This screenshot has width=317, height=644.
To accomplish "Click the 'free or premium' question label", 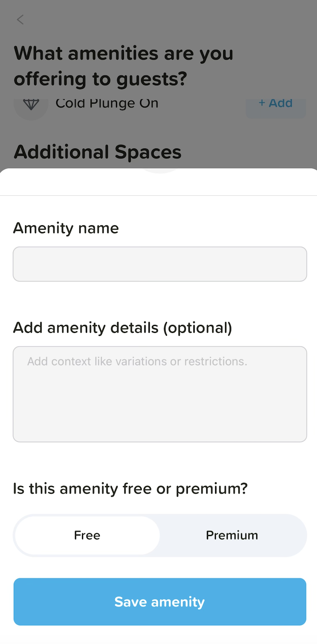I will click(x=130, y=489).
